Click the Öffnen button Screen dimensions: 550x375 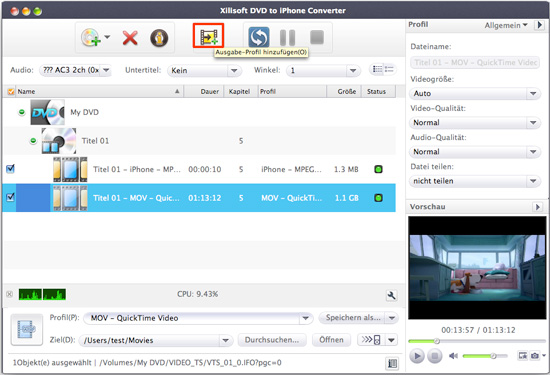(x=331, y=340)
